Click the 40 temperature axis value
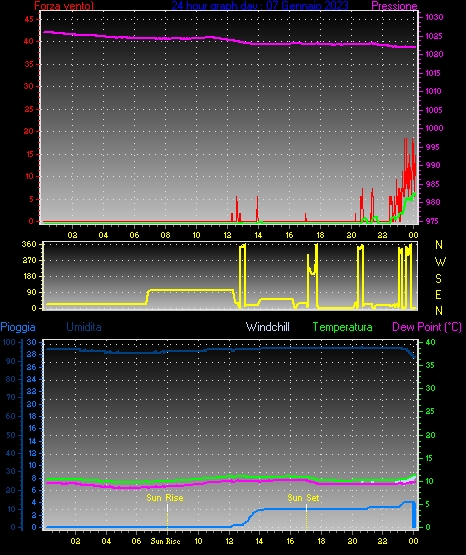The width and height of the screenshot is (466, 555). pos(430,342)
